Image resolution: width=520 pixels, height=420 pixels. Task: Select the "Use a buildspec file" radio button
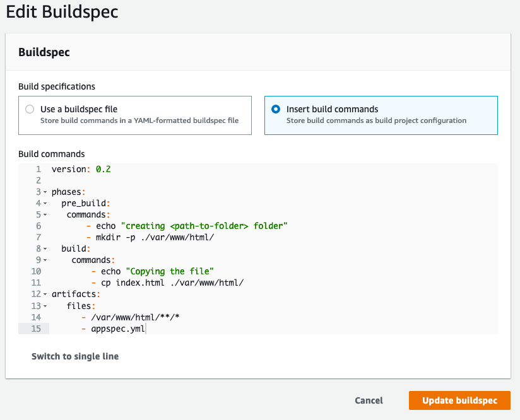pos(30,108)
